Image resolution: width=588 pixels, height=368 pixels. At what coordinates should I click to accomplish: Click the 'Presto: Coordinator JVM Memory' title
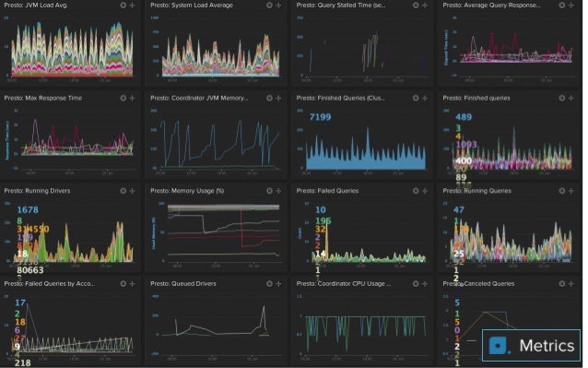199,98
